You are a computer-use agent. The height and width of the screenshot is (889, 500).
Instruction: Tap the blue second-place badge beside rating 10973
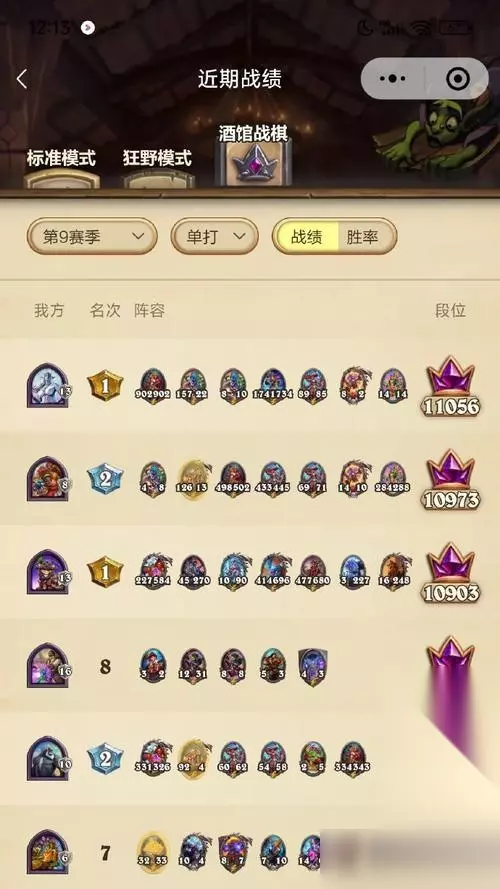point(105,479)
